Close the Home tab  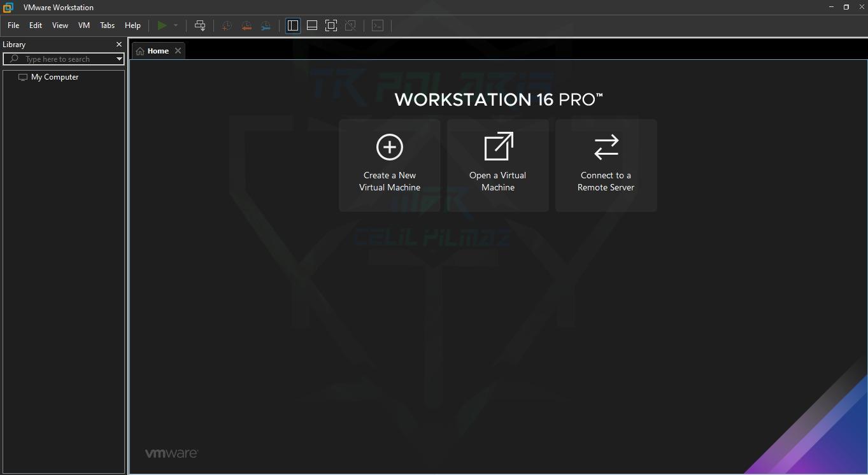coord(178,51)
